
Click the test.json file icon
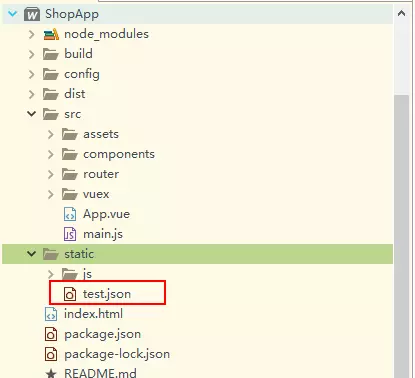(x=70, y=294)
